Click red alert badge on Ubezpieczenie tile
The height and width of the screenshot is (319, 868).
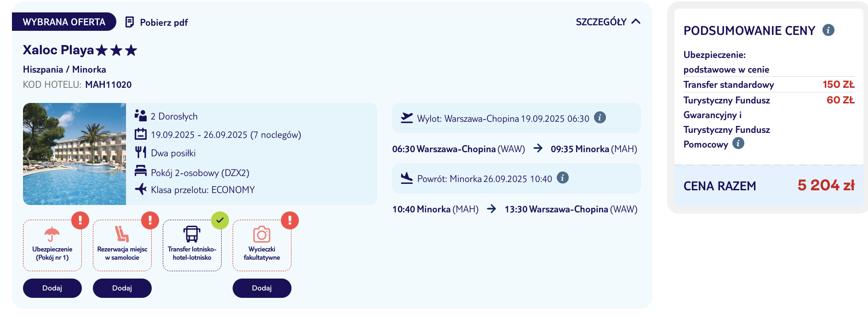pyautogui.click(x=80, y=221)
